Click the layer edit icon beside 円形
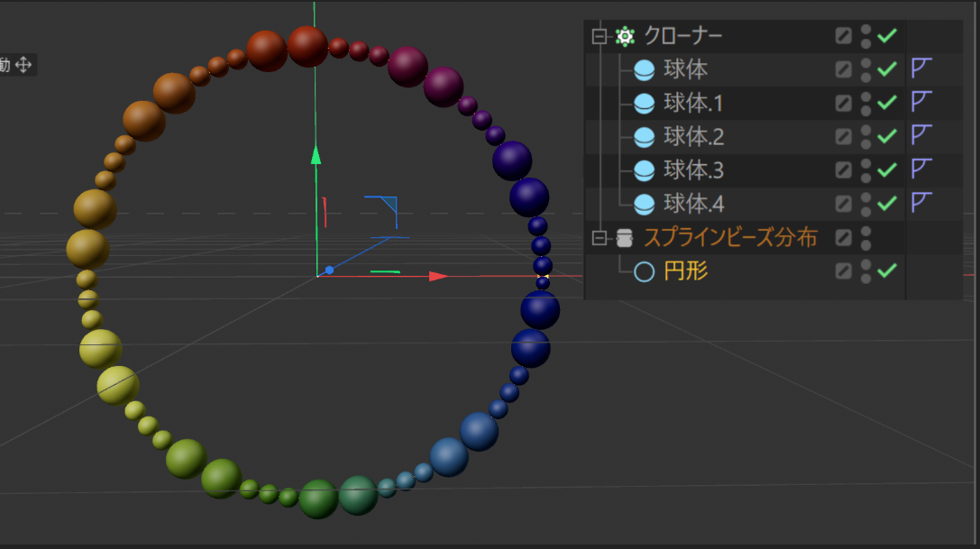 point(842,271)
